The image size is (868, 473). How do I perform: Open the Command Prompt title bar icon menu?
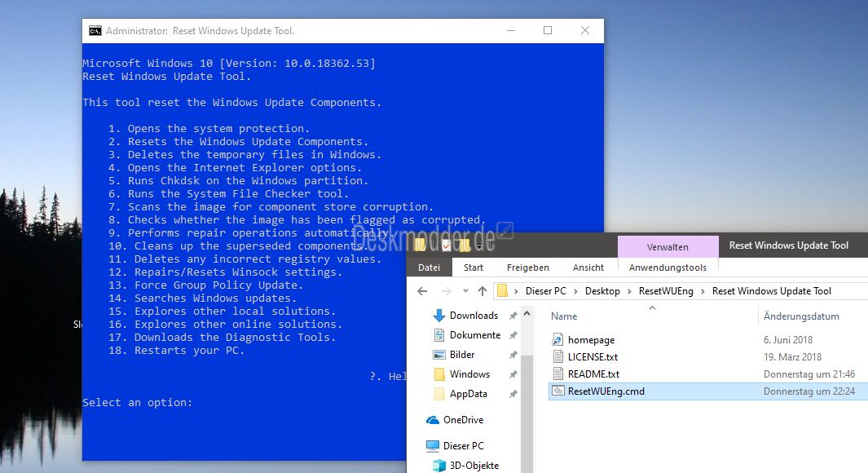(95, 31)
